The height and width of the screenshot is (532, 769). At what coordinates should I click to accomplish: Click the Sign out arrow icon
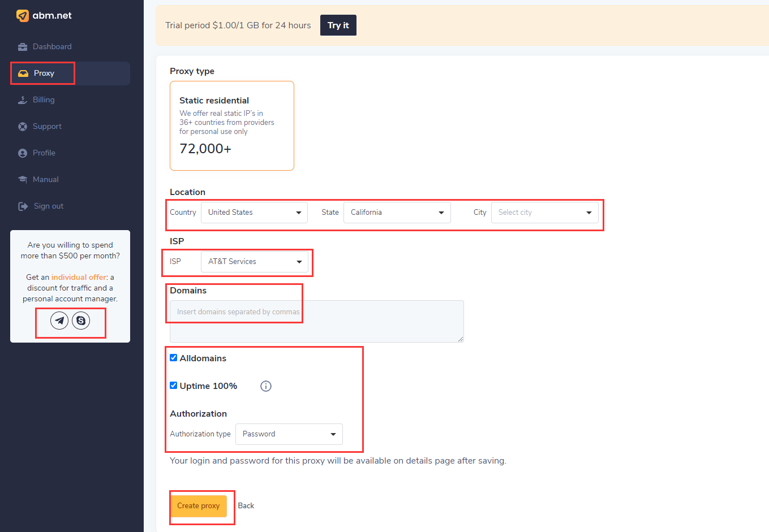click(23, 206)
